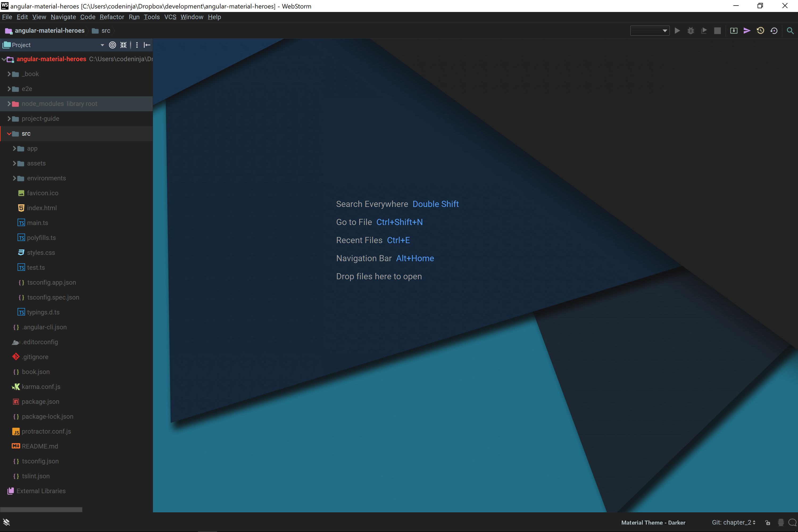Open the Project view selector dropdown
This screenshot has width=798, height=532.
pyautogui.click(x=102, y=45)
